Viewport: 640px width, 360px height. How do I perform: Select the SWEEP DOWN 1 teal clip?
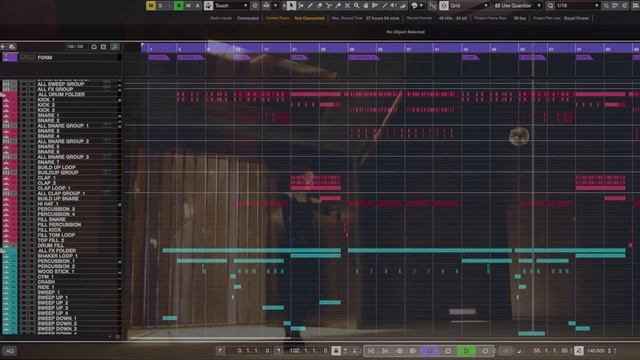coord(170,318)
